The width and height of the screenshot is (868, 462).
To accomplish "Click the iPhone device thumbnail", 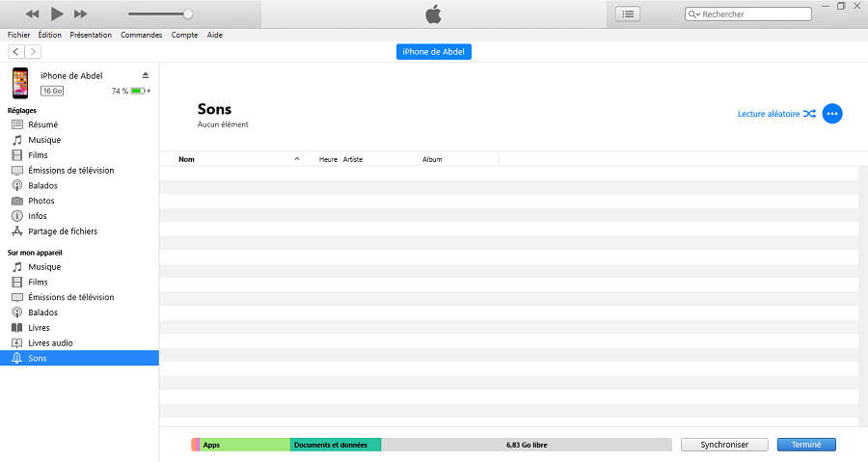I will point(20,83).
